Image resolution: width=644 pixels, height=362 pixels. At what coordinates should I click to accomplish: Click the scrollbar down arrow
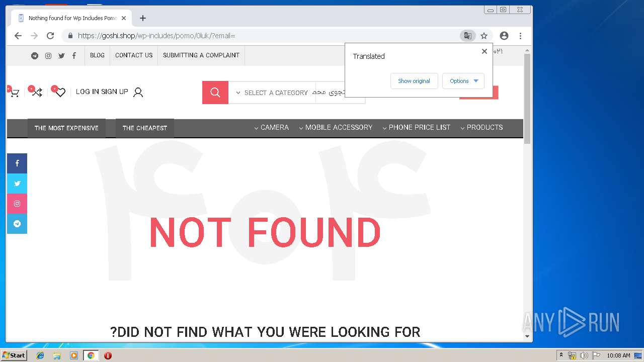527,336
